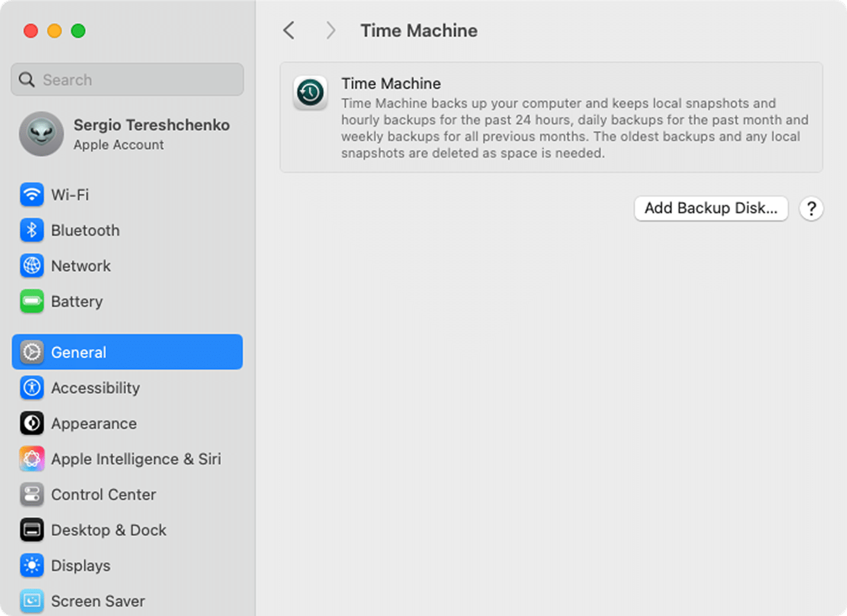Click the Time Machine heading in info card
Viewport: 847px width, 616px height.
pyautogui.click(x=391, y=84)
